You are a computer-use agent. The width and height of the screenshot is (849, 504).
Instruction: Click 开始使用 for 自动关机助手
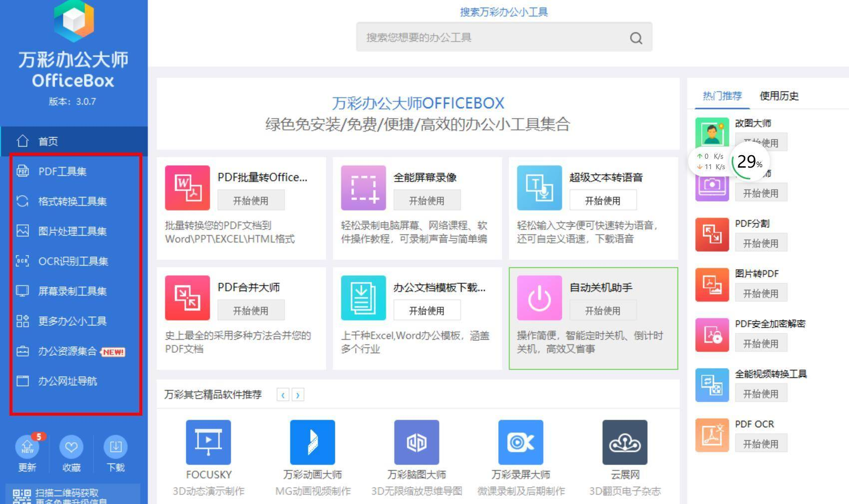(603, 310)
